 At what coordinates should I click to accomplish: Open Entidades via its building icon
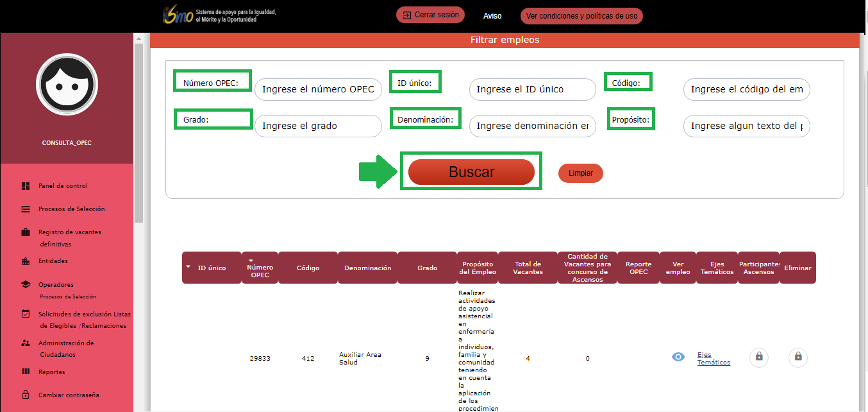tap(26, 261)
